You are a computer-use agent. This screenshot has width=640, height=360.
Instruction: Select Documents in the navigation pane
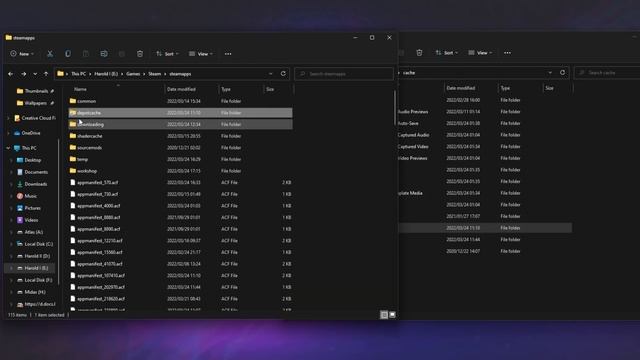click(36, 172)
